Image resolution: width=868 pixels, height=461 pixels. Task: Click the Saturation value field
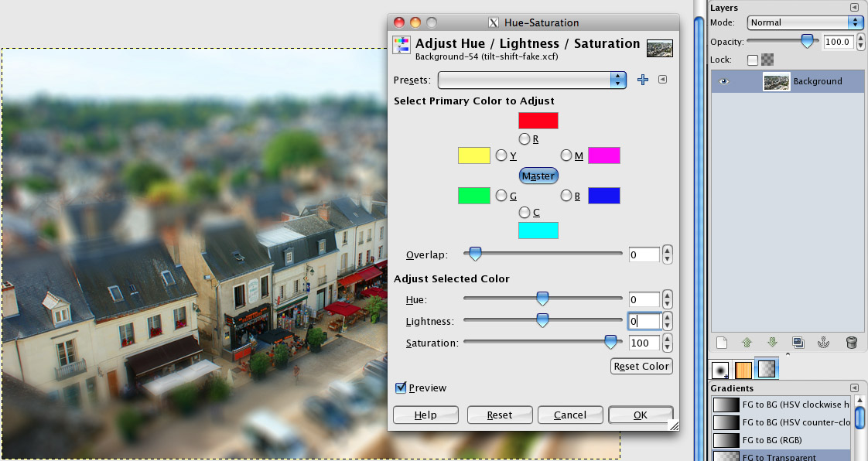(644, 343)
